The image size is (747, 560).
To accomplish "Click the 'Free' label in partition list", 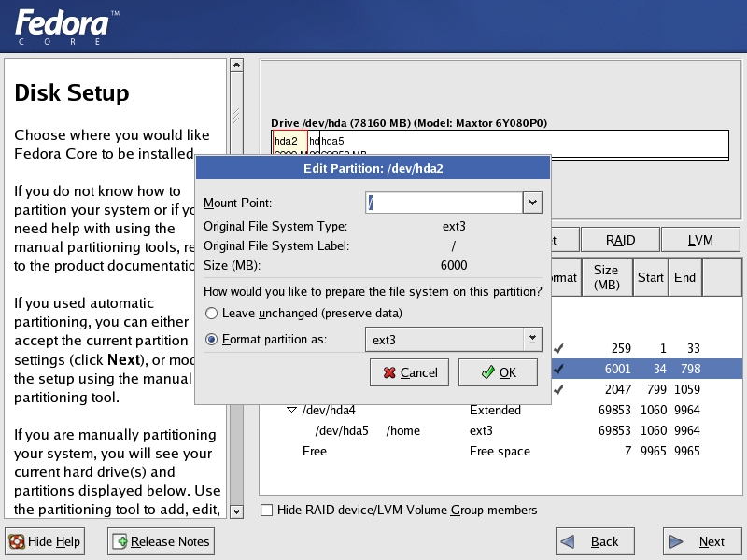I will 315,451.
